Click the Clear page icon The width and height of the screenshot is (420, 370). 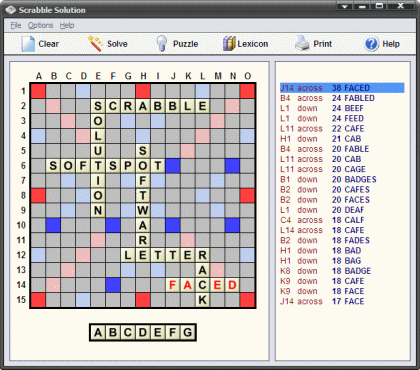coord(28,44)
